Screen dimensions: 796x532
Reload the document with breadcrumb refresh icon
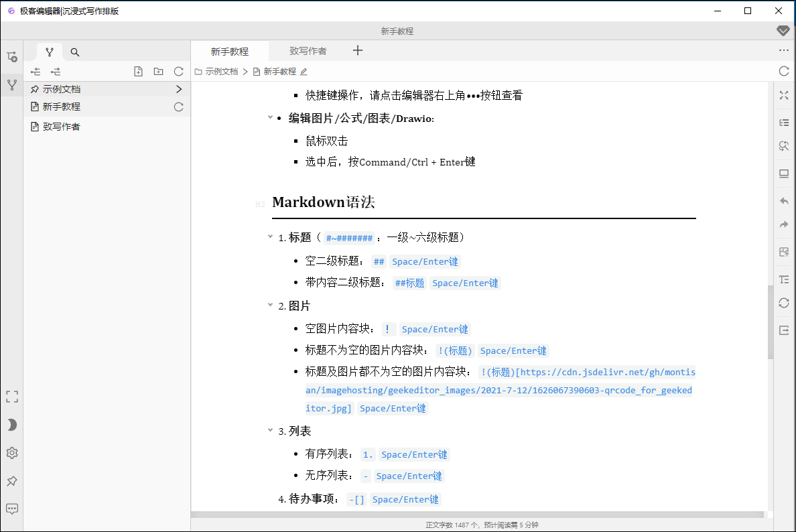pos(784,71)
